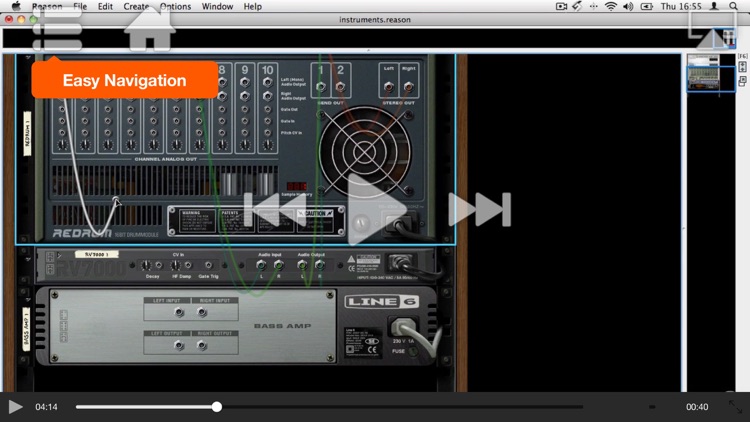
Task: Click the volume speaker icon in menu bar
Action: coord(628,6)
